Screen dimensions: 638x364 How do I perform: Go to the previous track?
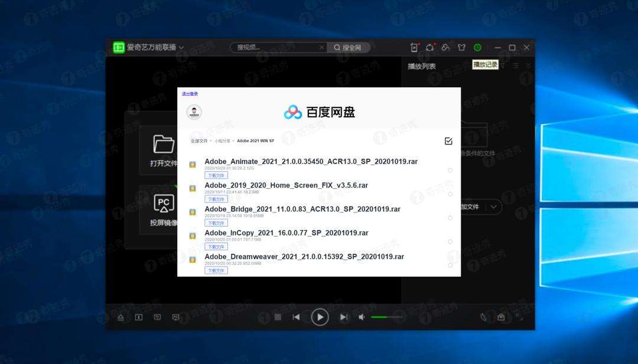tap(296, 317)
